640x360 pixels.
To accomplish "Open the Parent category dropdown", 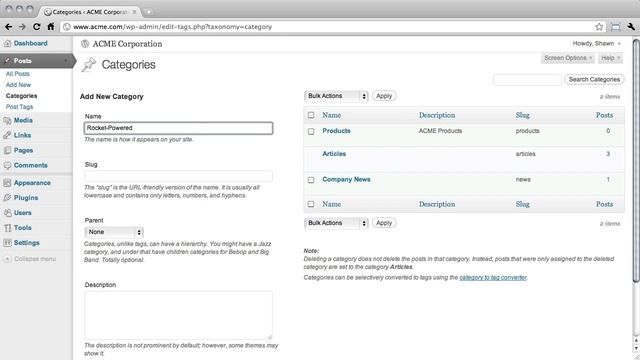I will 114,232.
